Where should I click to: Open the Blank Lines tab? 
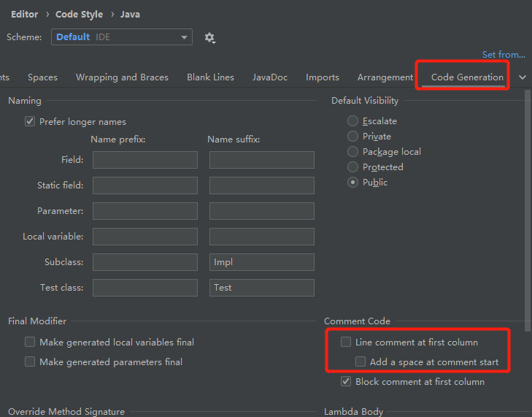210,77
